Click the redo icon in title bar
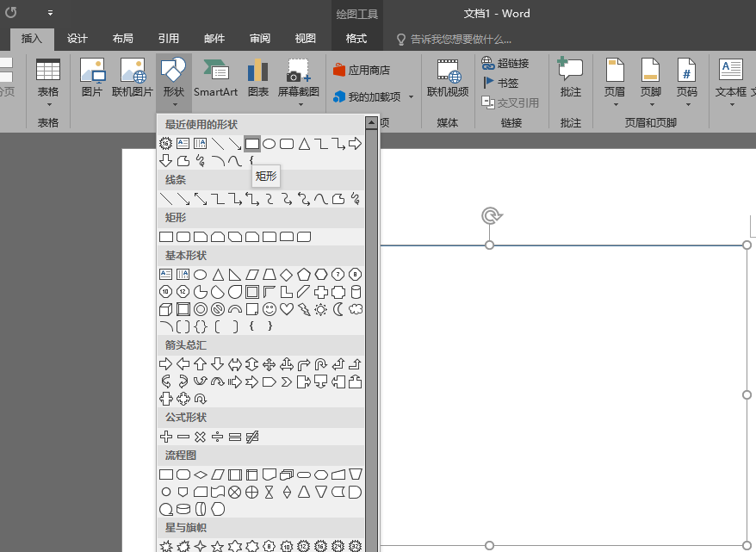The image size is (756, 552). click(x=10, y=13)
